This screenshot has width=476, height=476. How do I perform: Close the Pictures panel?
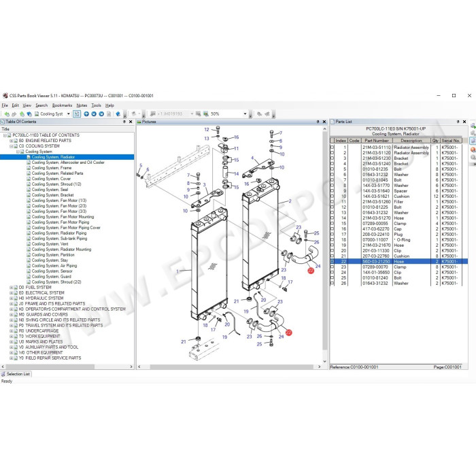click(x=324, y=122)
